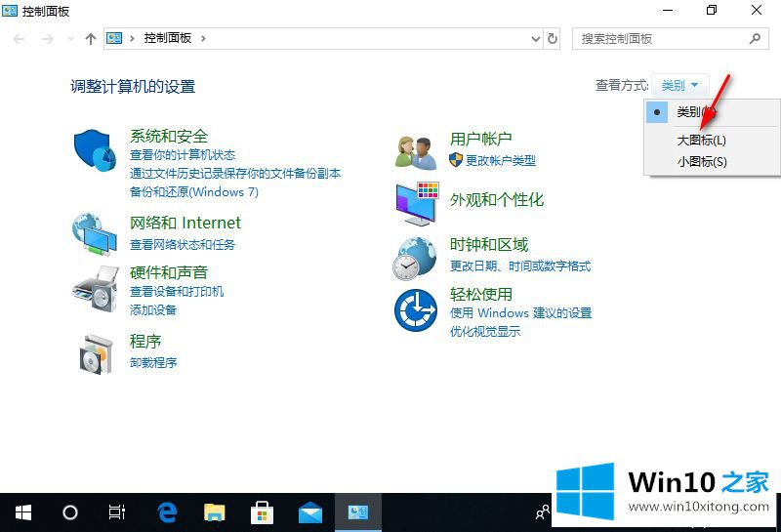Open 程序 category
Screen dimensions: 781x532
[145, 342]
